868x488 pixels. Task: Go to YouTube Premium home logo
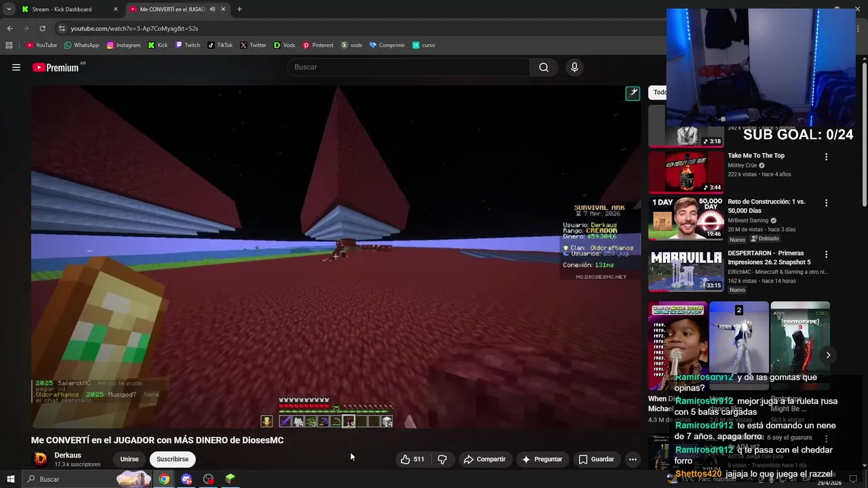coord(56,67)
